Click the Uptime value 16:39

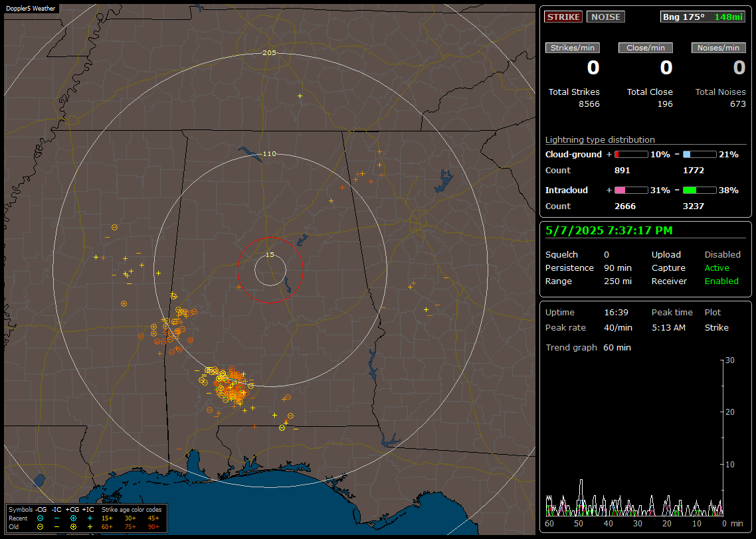(616, 313)
